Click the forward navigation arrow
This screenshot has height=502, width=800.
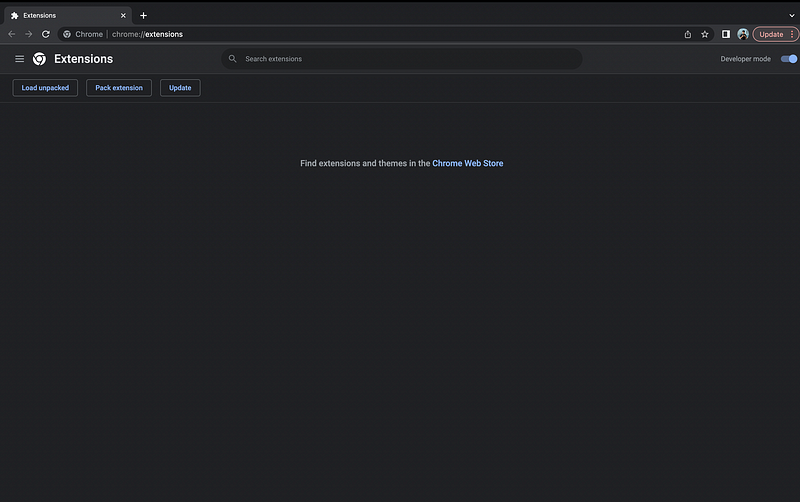click(x=28, y=34)
